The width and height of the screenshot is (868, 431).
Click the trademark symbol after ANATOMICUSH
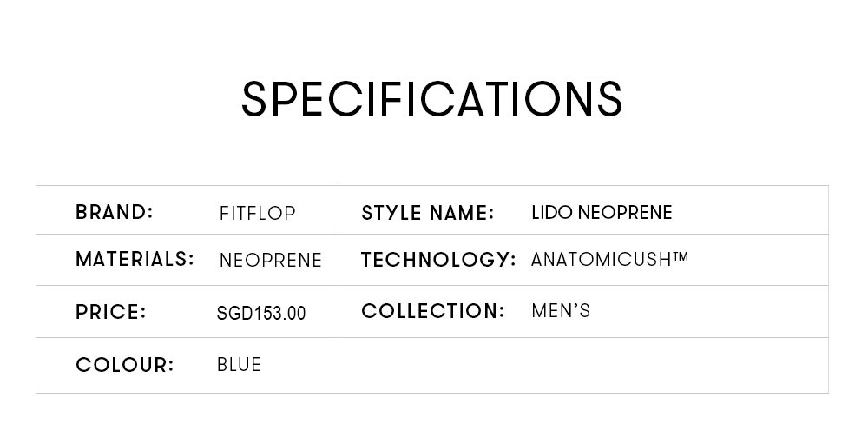pos(681,256)
